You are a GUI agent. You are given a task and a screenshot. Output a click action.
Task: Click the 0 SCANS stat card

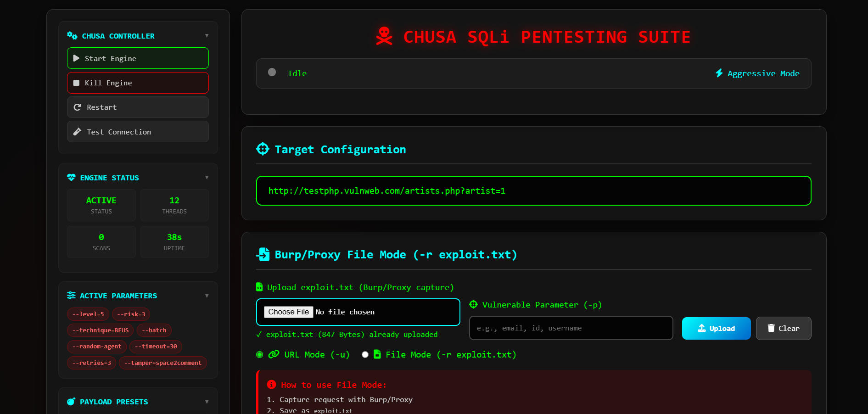coord(101,242)
